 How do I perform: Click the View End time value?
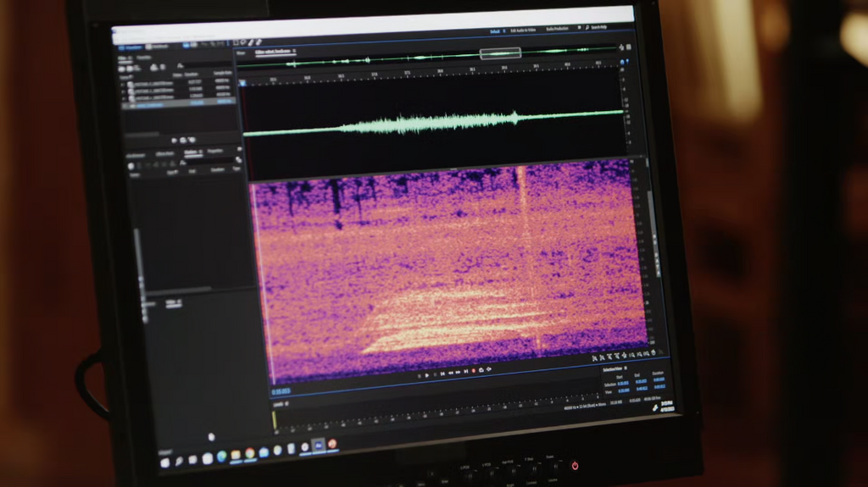click(x=641, y=389)
